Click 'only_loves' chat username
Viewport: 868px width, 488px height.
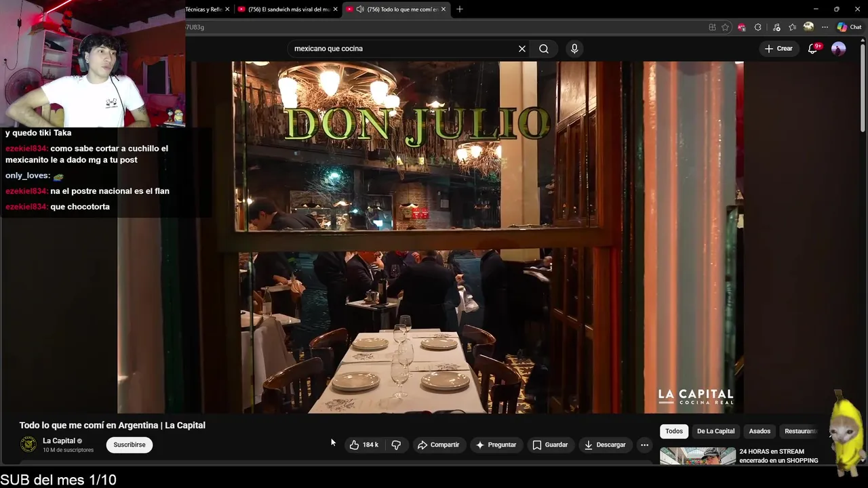(x=28, y=176)
